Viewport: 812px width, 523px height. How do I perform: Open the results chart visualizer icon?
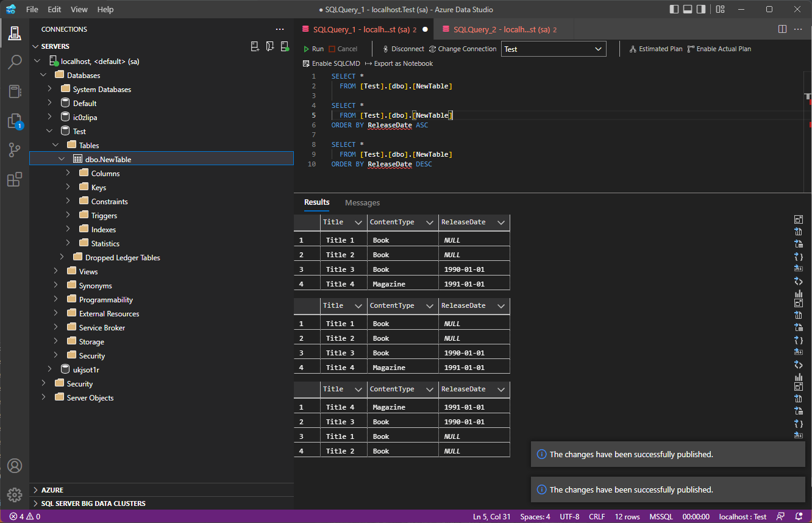(799, 293)
